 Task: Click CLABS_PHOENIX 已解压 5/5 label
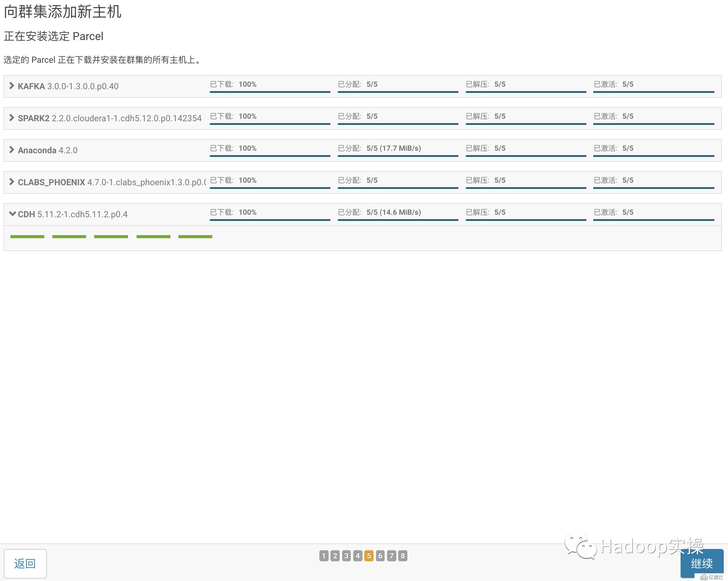coord(486,180)
